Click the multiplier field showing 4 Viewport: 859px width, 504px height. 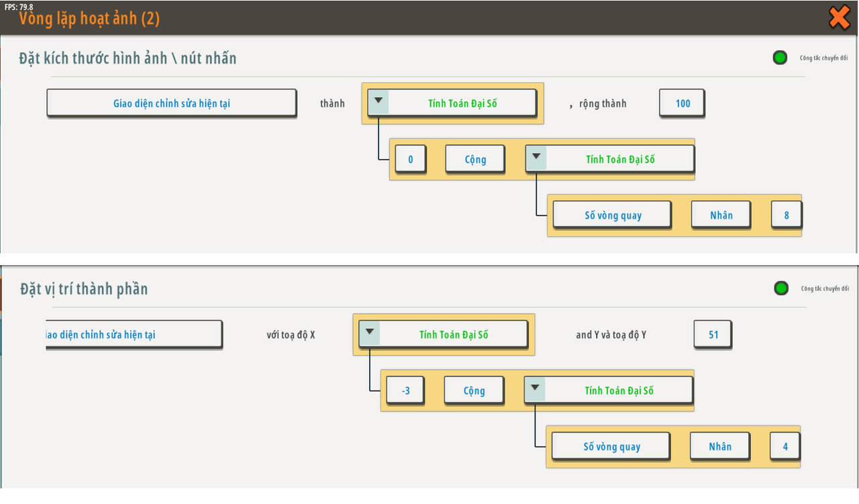point(785,446)
